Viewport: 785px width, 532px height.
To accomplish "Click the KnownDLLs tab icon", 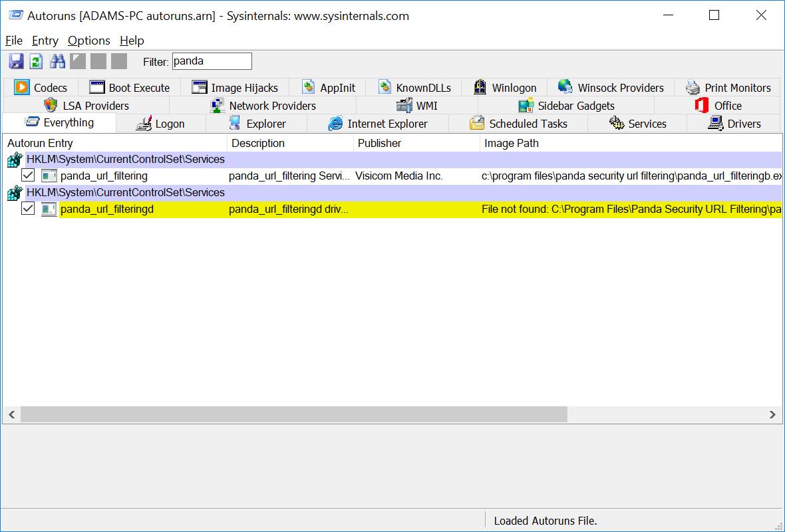I will click(385, 87).
